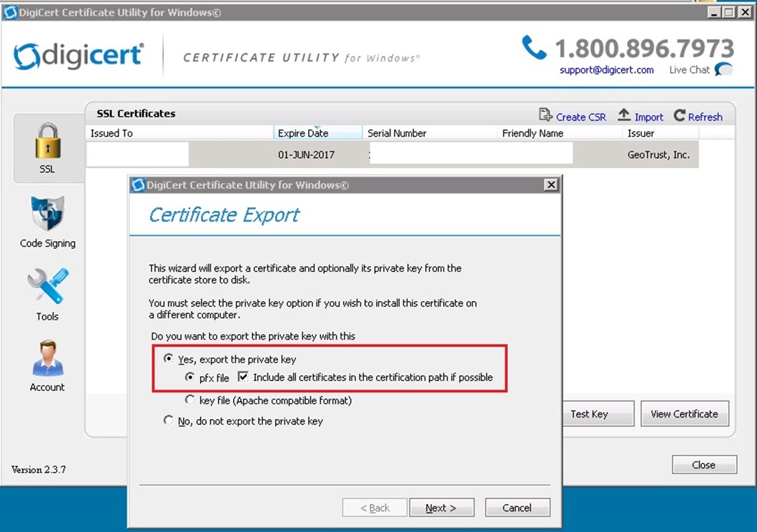
Task: Click the Cancel button in export dialog
Action: [x=517, y=508]
